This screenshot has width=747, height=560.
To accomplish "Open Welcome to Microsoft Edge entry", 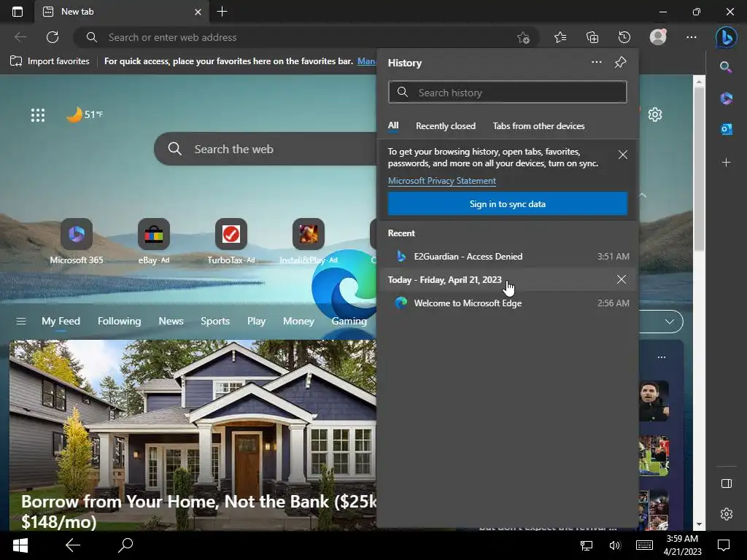I will pyautogui.click(x=508, y=303).
